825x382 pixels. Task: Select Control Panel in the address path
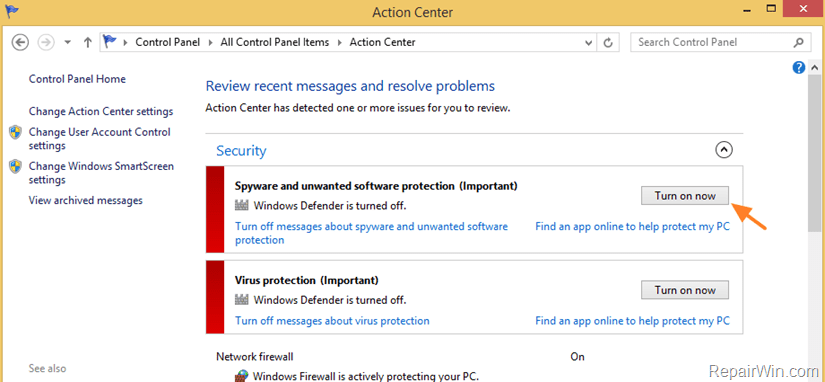click(167, 42)
